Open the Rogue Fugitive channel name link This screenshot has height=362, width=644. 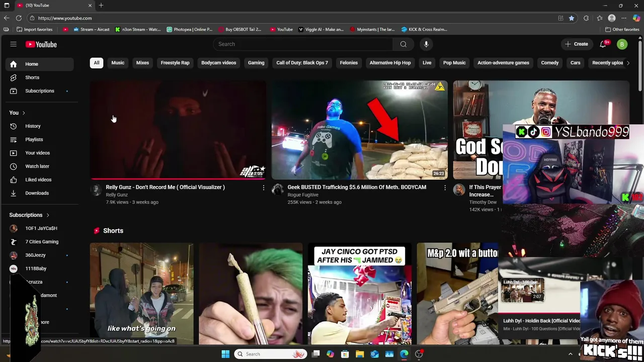coord(303,195)
